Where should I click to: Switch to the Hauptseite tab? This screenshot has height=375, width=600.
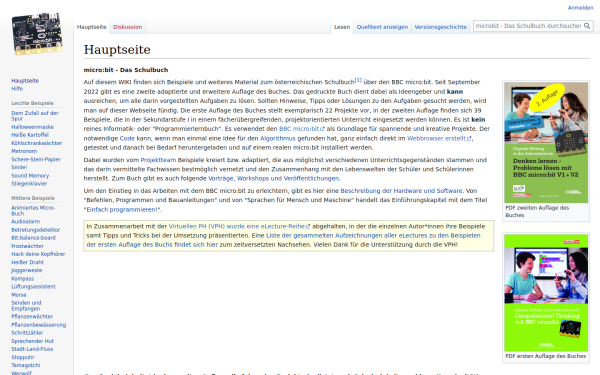click(91, 27)
